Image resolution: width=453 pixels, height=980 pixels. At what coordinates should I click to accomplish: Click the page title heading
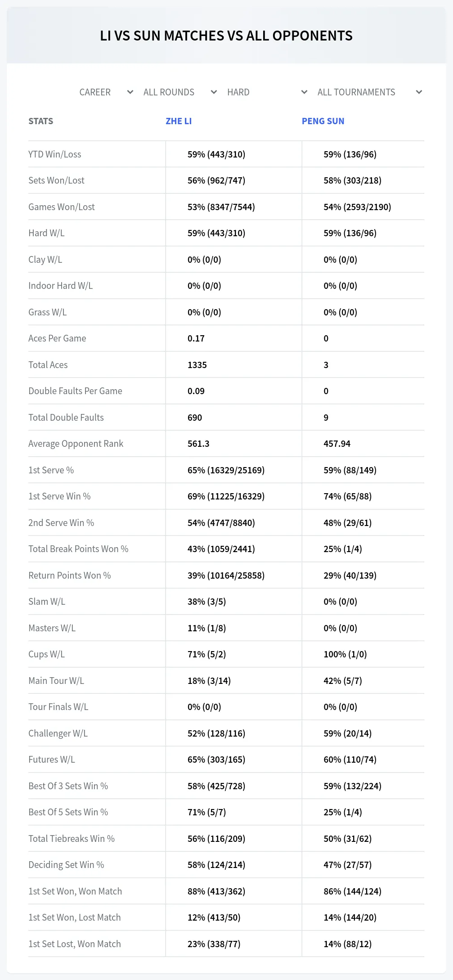pyautogui.click(x=226, y=36)
